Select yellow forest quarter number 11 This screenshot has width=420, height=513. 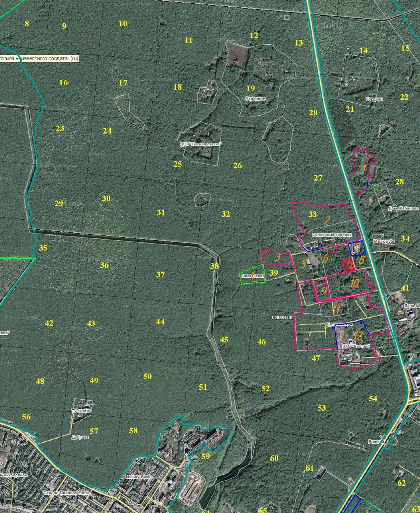189,40
